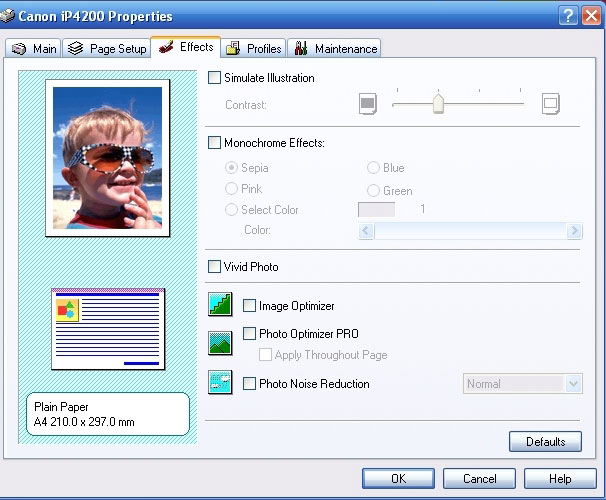Select the Sepia radio button
This screenshot has height=500, width=606.
tap(231, 168)
